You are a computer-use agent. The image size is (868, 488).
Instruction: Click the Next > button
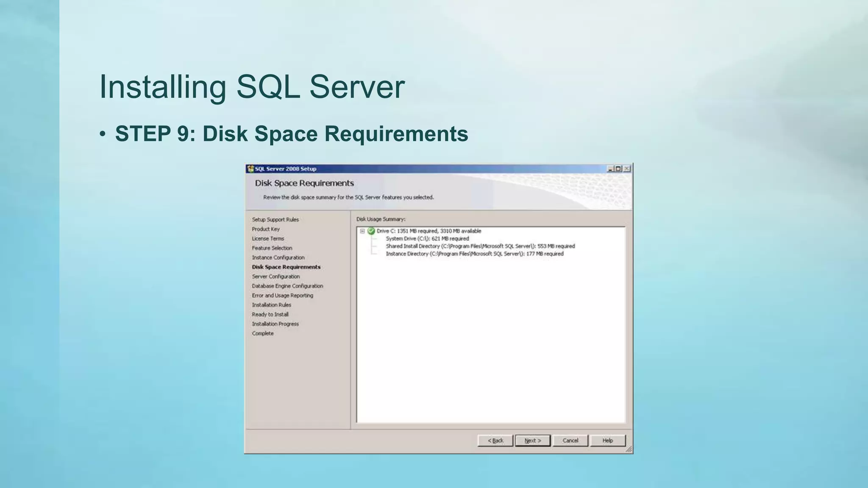pyautogui.click(x=533, y=441)
